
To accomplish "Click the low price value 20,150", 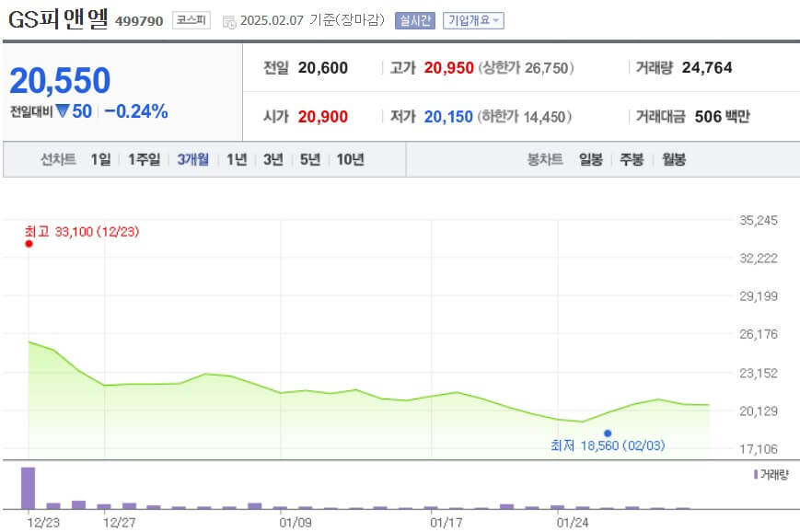I will 448,117.
